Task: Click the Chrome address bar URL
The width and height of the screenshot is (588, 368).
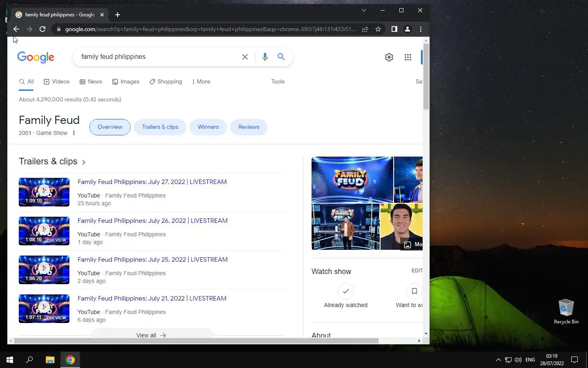Action: (210, 29)
